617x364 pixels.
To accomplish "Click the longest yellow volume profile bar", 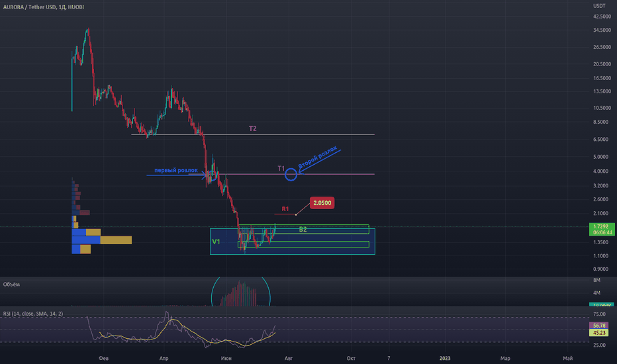I will coord(116,240).
